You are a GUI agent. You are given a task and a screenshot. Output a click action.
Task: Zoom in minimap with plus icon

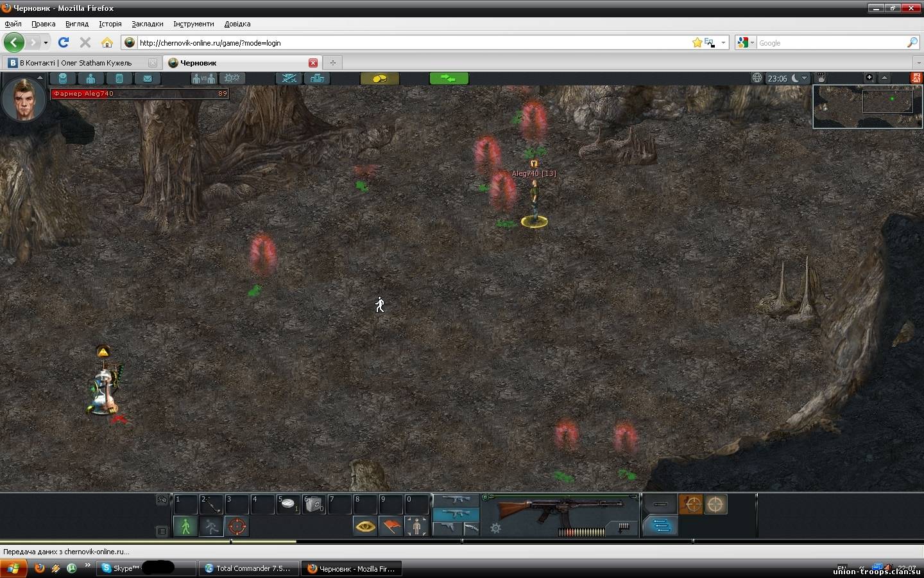point(869,78)
